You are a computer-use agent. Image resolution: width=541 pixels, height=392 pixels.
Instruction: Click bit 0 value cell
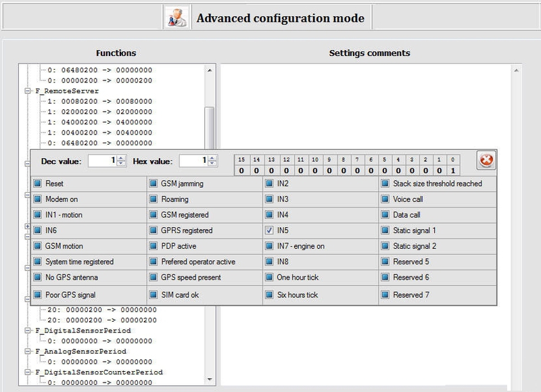point(453,170)
